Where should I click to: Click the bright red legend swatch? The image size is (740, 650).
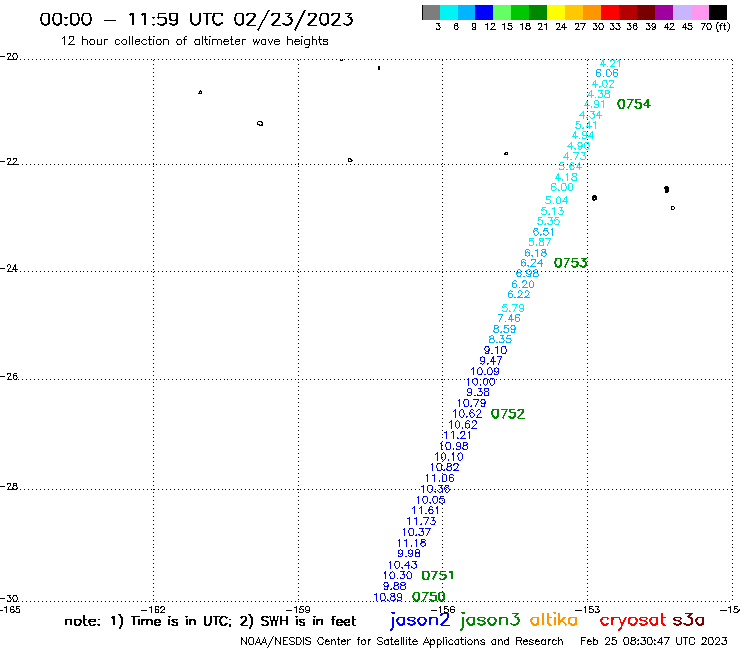[x=610, y=12]
